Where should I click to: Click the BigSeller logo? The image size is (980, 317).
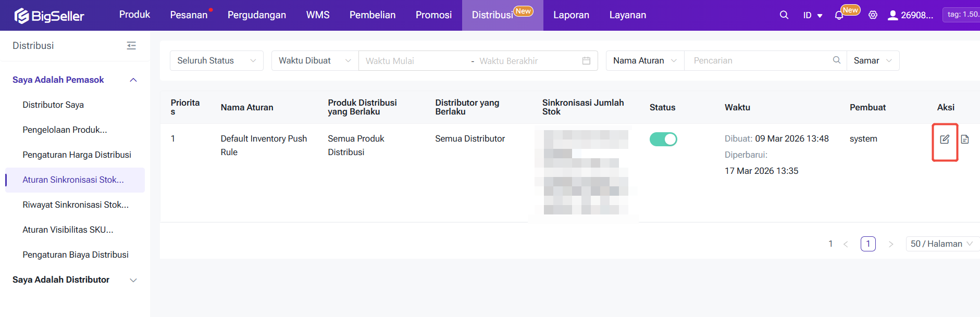tap(49, 16)
